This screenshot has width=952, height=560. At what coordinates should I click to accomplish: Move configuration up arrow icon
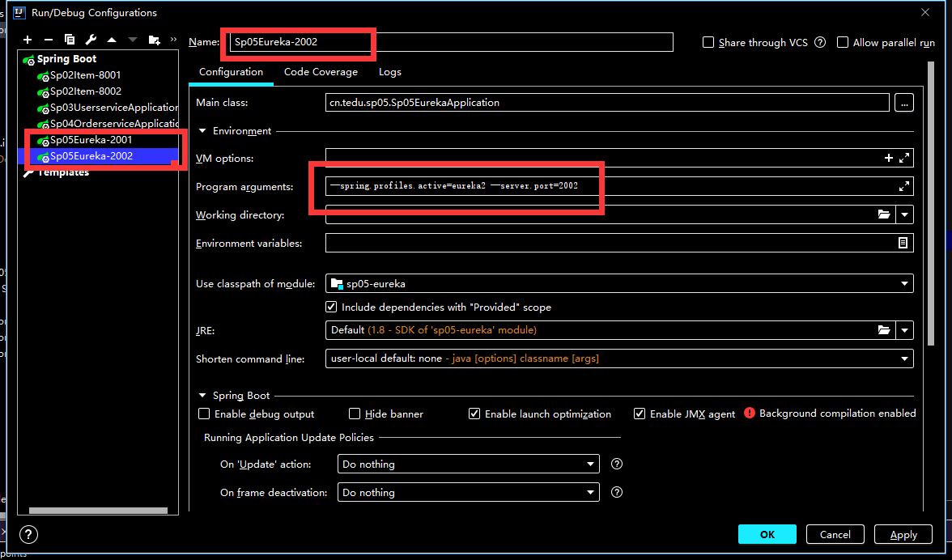[x=112, y=40]
